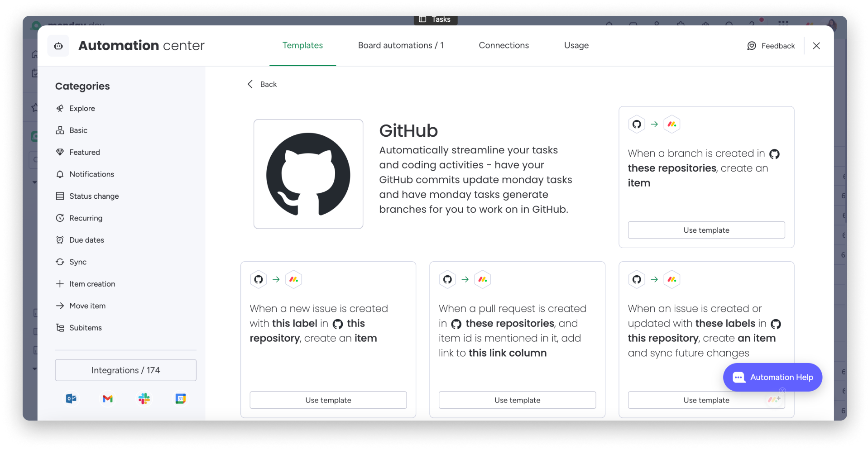Use template for branch created recipe
This screenshot has height=450, width=868.
(706, 230)
